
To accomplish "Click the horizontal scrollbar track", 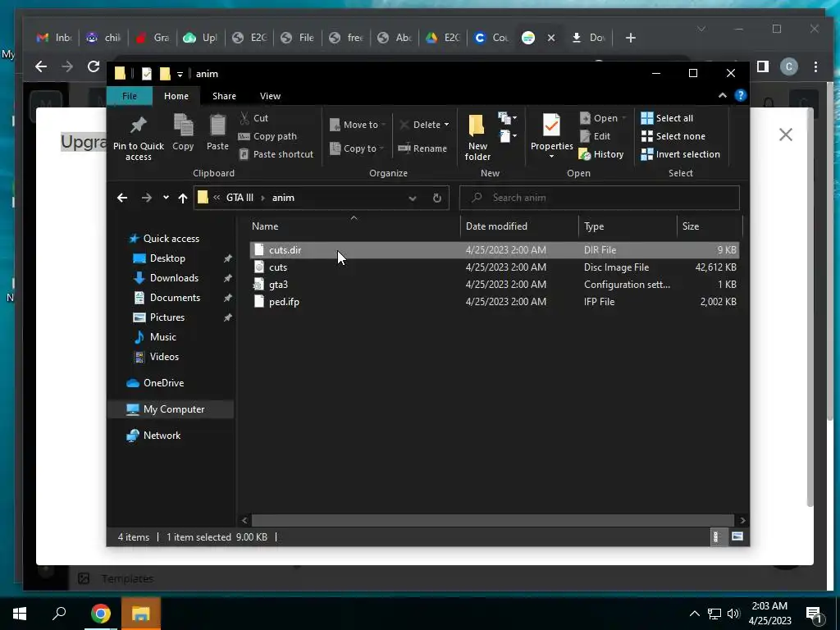I will (x=492, y=520).
